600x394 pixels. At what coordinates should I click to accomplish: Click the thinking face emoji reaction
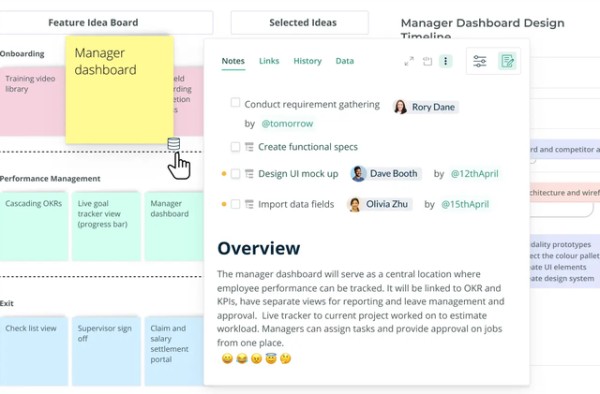285,358
